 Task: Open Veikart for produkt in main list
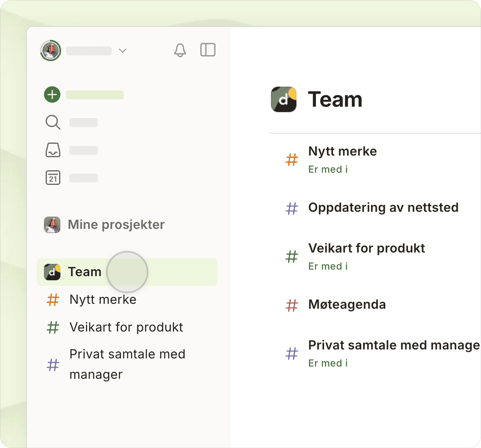click(x=366, y=248)
